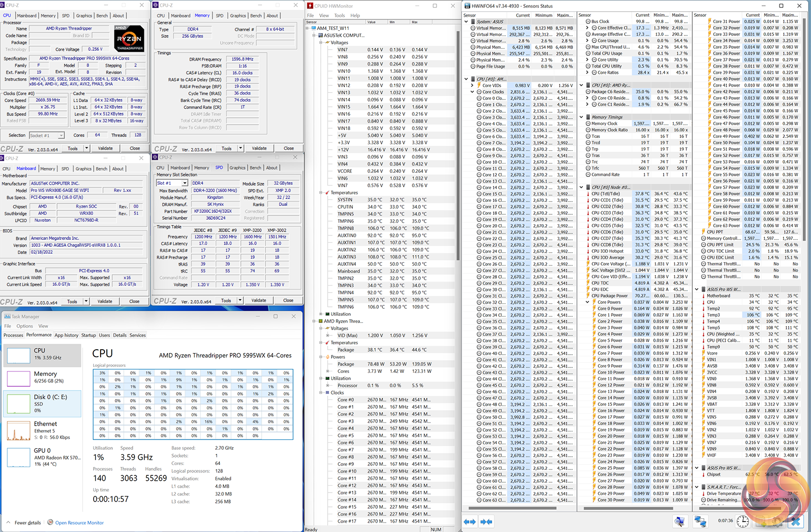
Task: Click the Resource Monitor gauge icon
Action: [x=50, y=523]
